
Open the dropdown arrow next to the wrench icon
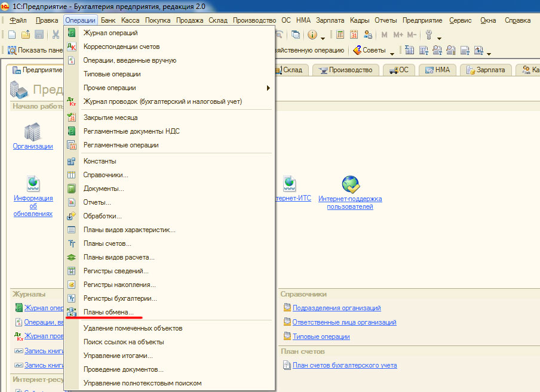click(440, 38)
